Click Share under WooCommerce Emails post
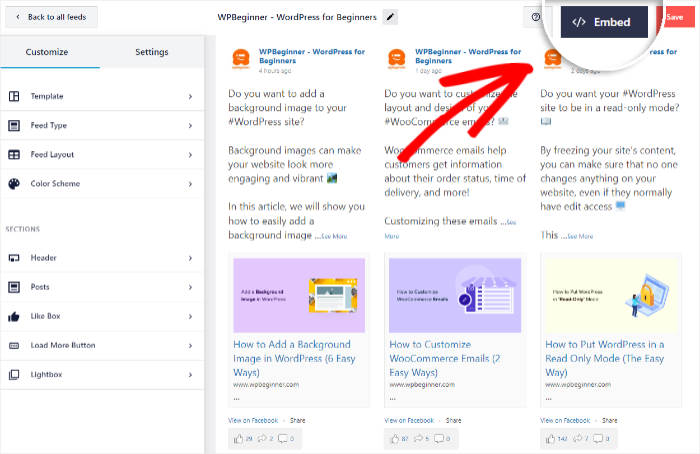Screen dimensions: 700x454 point(453,421)
